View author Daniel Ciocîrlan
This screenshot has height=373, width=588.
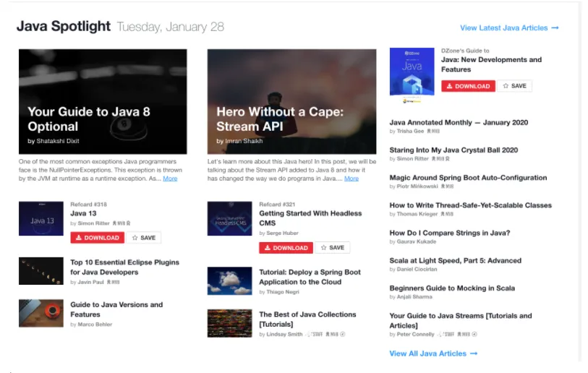point(417,269)
